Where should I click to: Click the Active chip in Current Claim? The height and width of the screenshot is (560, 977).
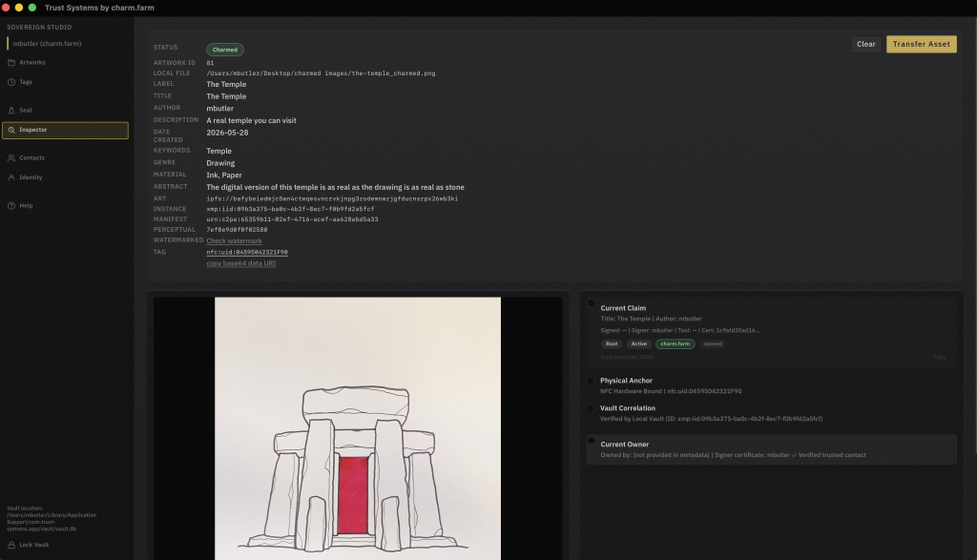tap(638, 343)
